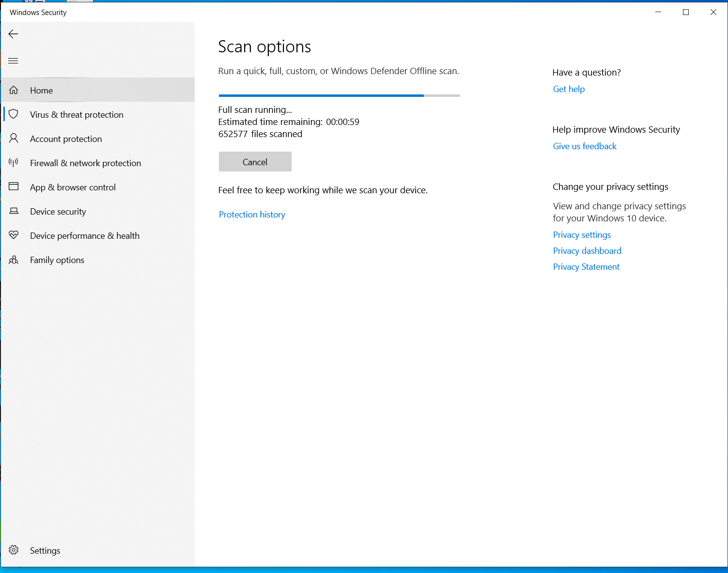This screenshot has width=728, height=573.
Task: Open Family options label
Action: click(57, 260)
